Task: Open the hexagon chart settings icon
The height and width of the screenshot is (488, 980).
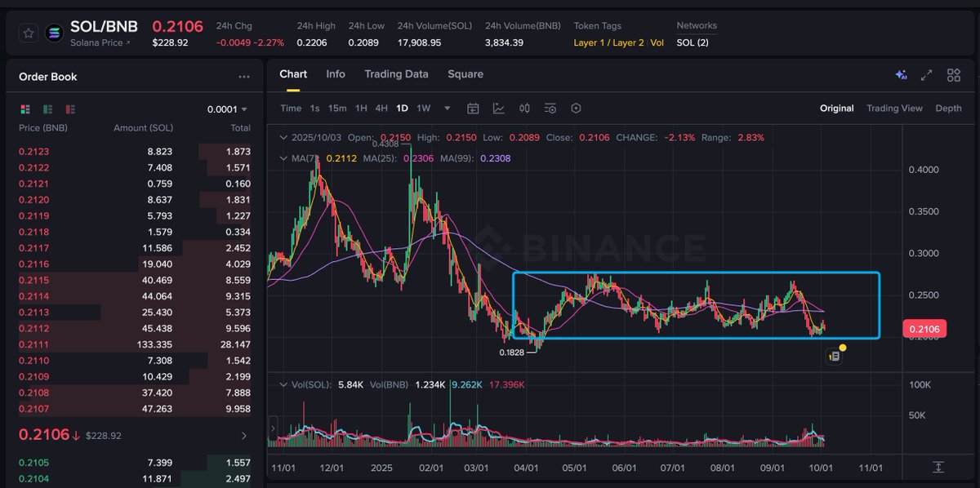Action: pos(576,109)
